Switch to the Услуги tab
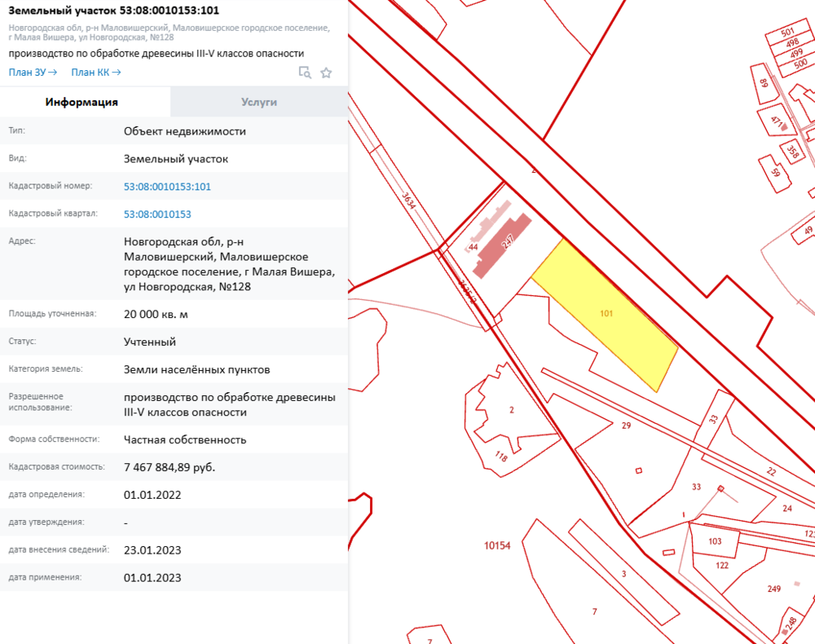Image resolution: width=815 pixels, height=644 pixels. click(259, 102)
